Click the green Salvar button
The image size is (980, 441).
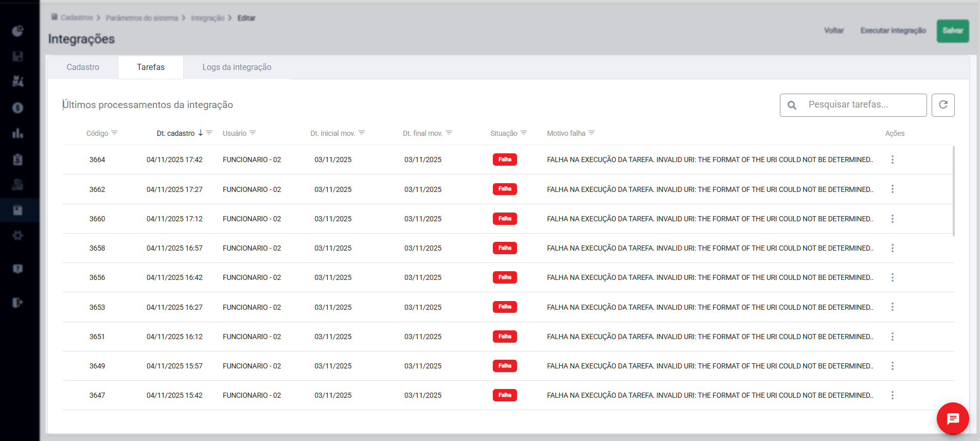952,31
